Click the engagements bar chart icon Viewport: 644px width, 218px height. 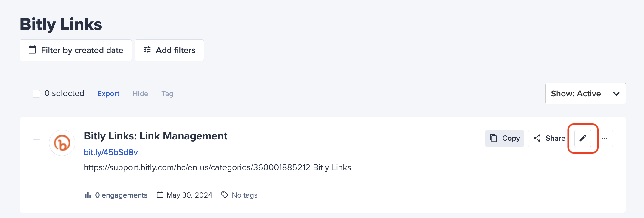pos(88,195)
